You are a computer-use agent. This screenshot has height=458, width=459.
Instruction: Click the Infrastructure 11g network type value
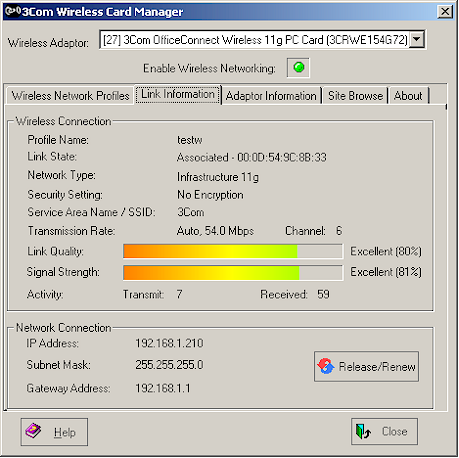coord(218,177)
